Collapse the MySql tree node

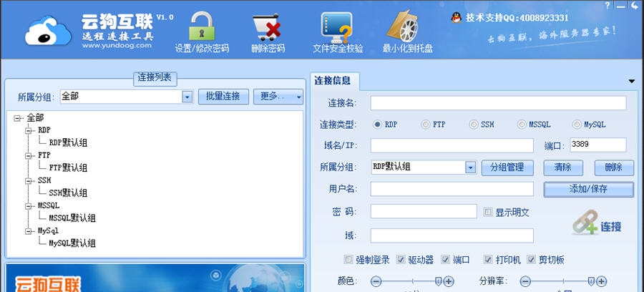29,231
